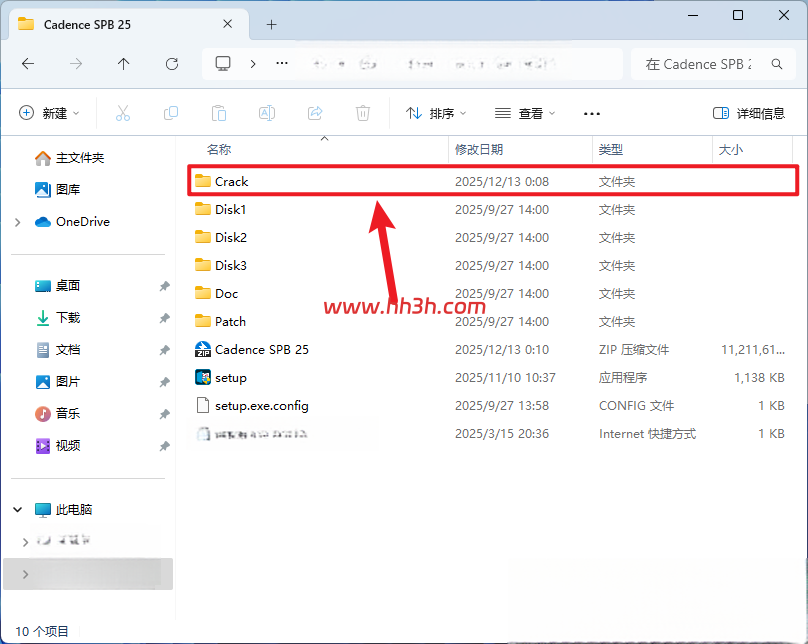Click the Rename icon in toolbar
The height and width of the screenshot is (644, 808).
tap(266, 113)
